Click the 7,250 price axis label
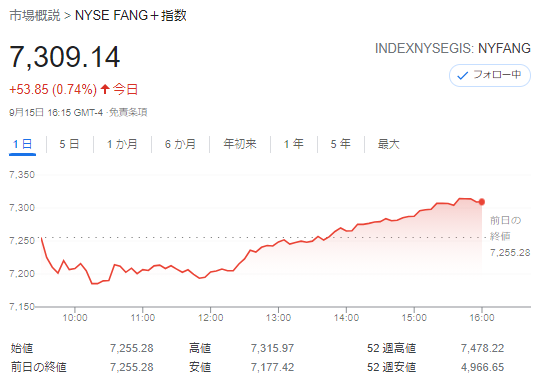Image resolution: width=541 pixels, height=380 pixels. (x=22, y=241)
